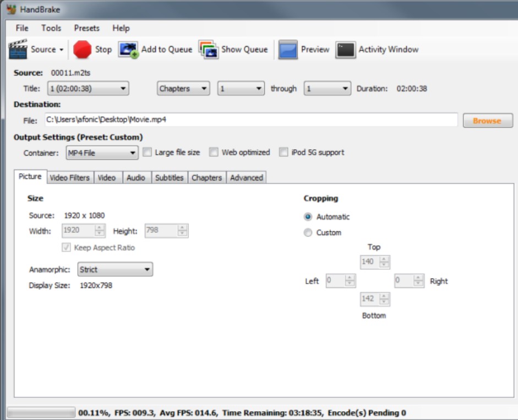
Task: Click the Source size 1920 x 1080
Action: click(x=84, y=215)
